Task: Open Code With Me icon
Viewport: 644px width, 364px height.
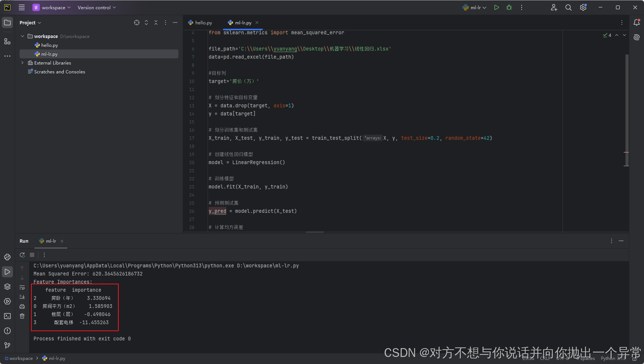Action: 554,7
